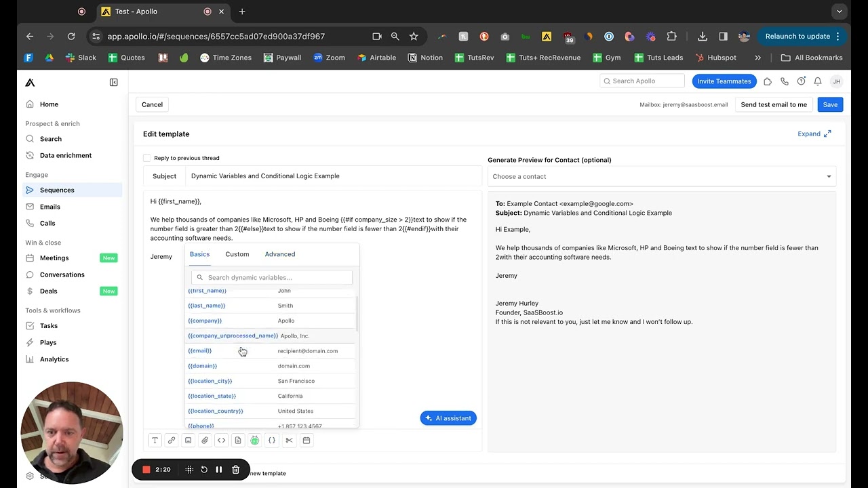Click Invite Teammates button

724,81
